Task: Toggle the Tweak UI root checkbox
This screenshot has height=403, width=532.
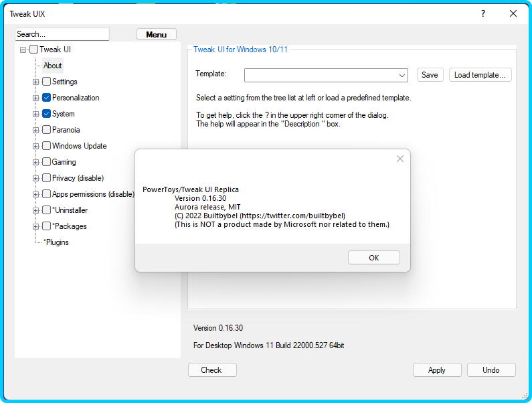Action: (33, 50)
